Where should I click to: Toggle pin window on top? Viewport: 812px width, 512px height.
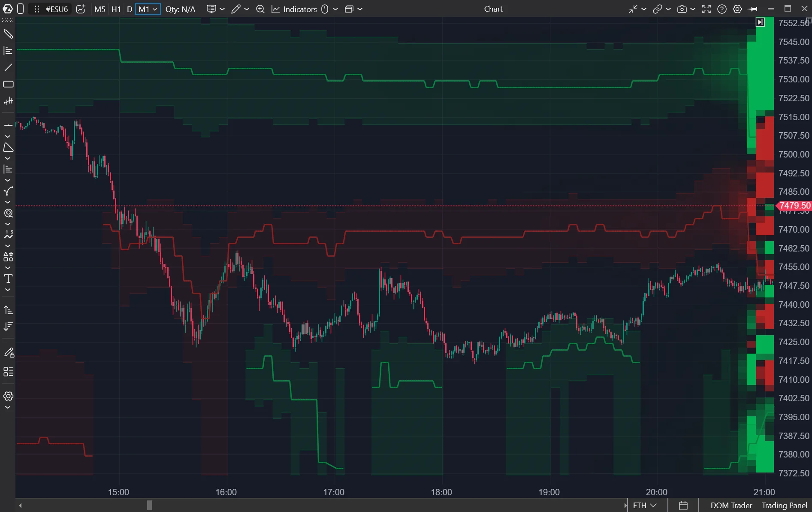click(753, 9)
